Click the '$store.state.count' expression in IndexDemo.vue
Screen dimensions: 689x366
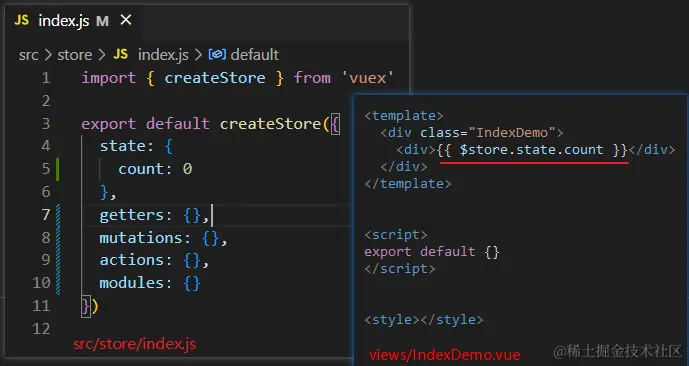click(x=531, y=150)
